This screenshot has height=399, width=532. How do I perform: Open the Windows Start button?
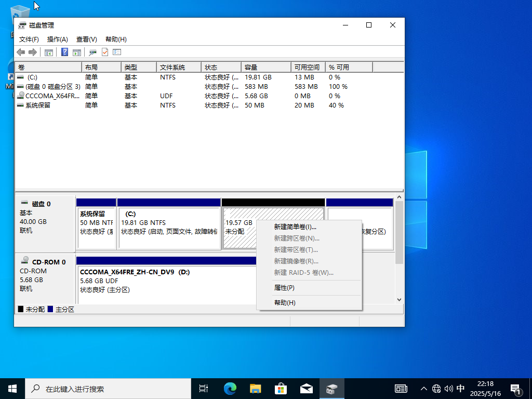pos(12,389)
